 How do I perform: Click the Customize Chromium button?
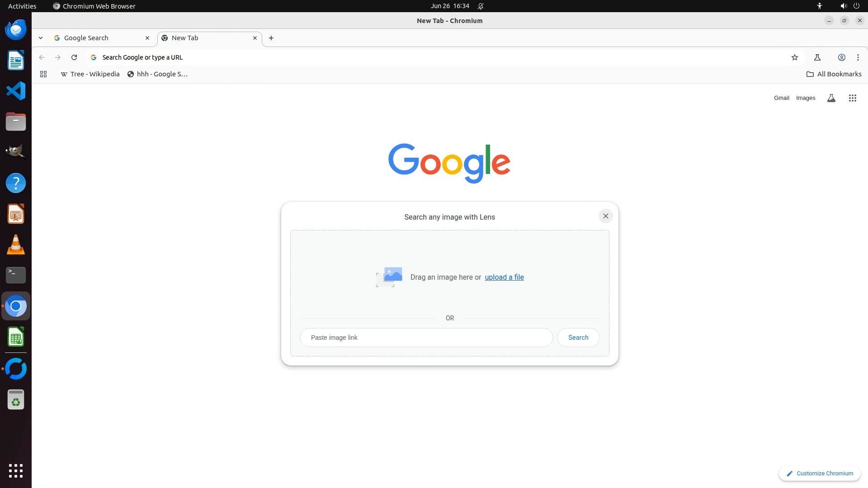pyautogui.click(x=820, y=474)
